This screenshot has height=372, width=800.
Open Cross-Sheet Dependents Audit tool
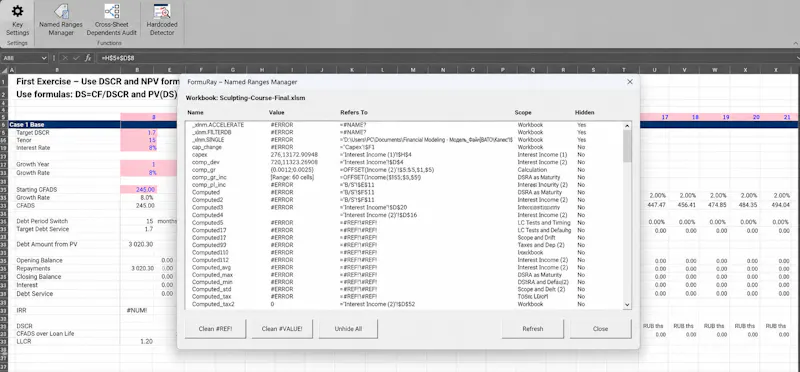(x=111, y=20)
